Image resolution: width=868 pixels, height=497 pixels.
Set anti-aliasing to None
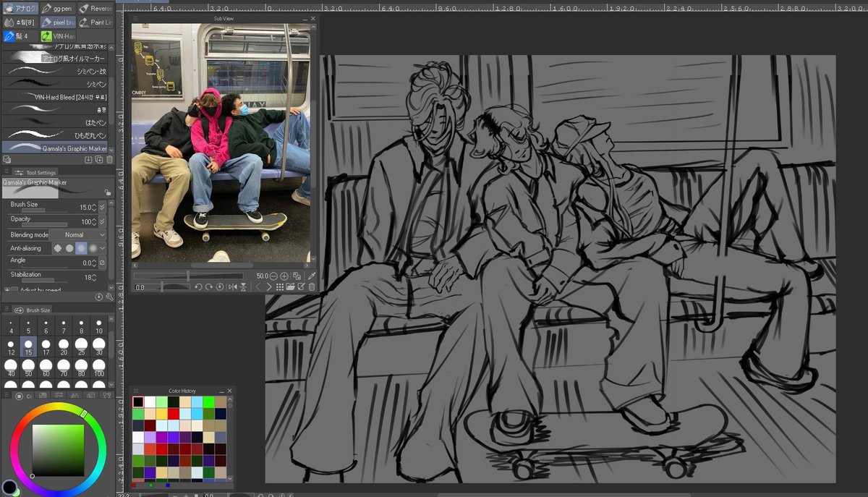click(x=57, y=248)
